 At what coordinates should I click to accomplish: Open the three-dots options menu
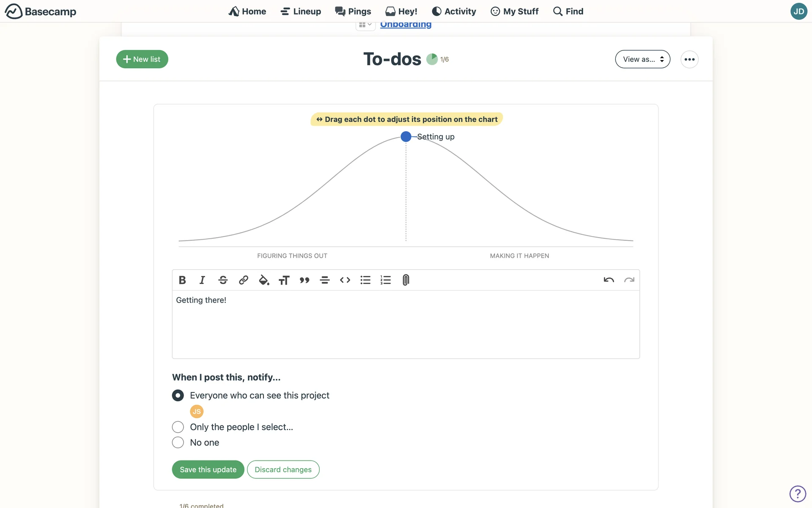pyautogui.click(x=689, y=59)
